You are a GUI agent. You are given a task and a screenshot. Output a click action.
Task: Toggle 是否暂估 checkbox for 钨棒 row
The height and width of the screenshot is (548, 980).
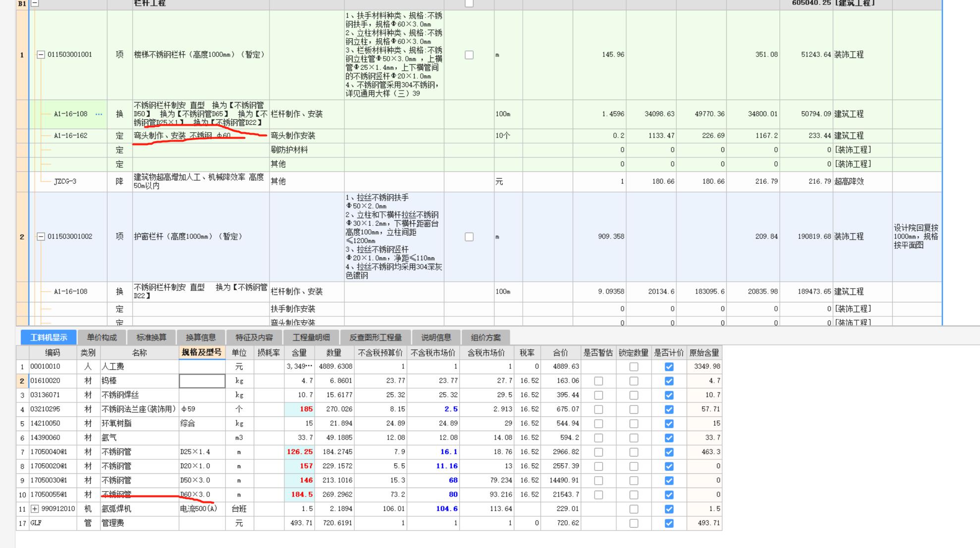click(x=599, y=381)
